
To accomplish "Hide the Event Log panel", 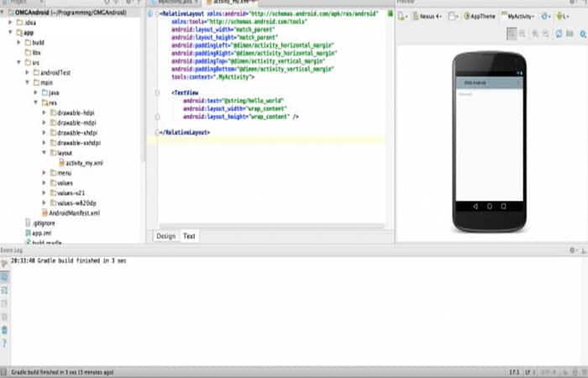I will point(584,250).
